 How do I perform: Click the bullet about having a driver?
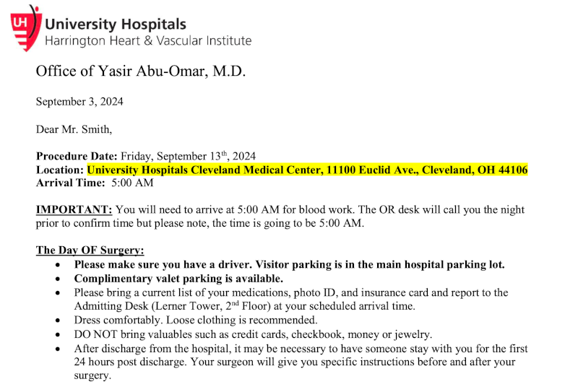tap(289, 264)
